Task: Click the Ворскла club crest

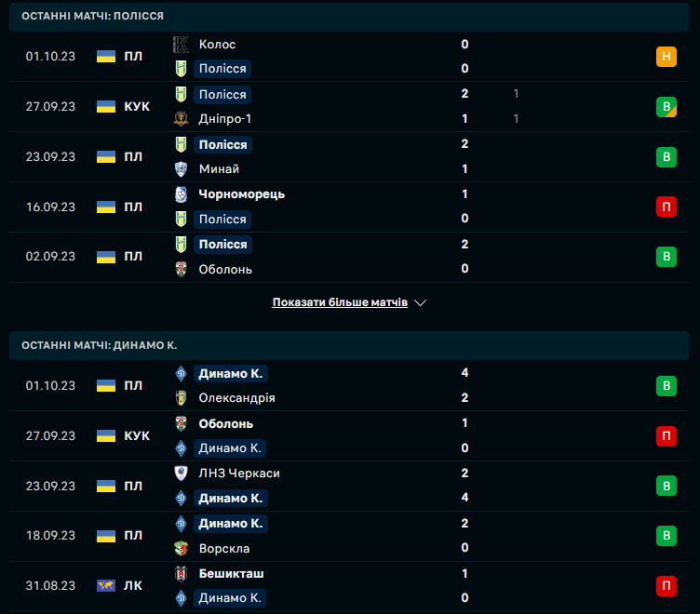Action: click(x=182, y=548)
